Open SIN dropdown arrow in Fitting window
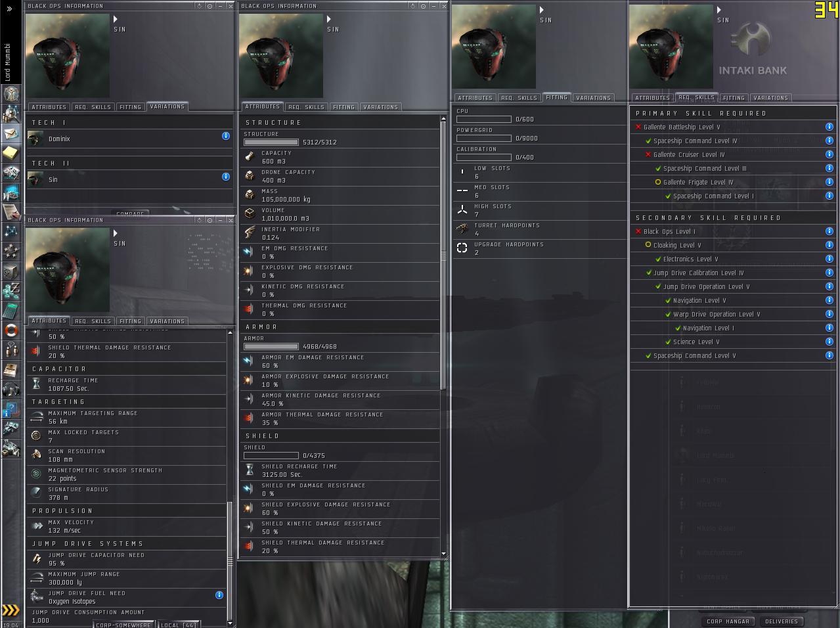This screenshot has width=840, height=628. pyautogui.click(x=542, y=10)
